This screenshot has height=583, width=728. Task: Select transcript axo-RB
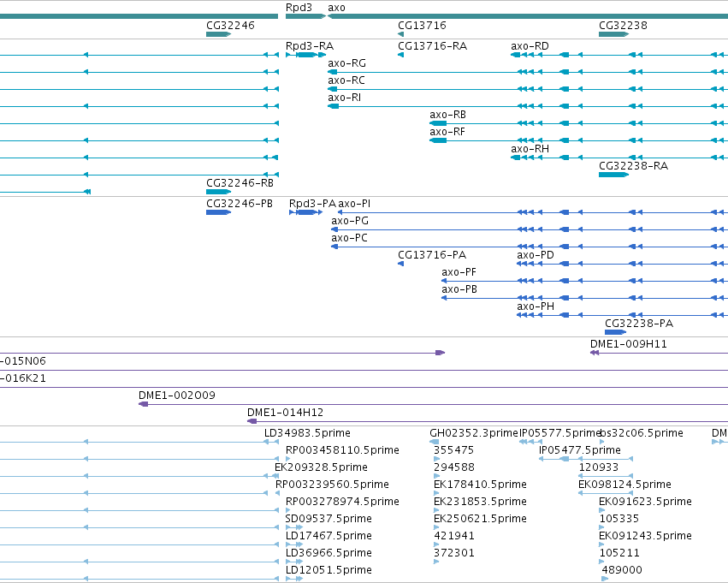[x=447, y=115]
